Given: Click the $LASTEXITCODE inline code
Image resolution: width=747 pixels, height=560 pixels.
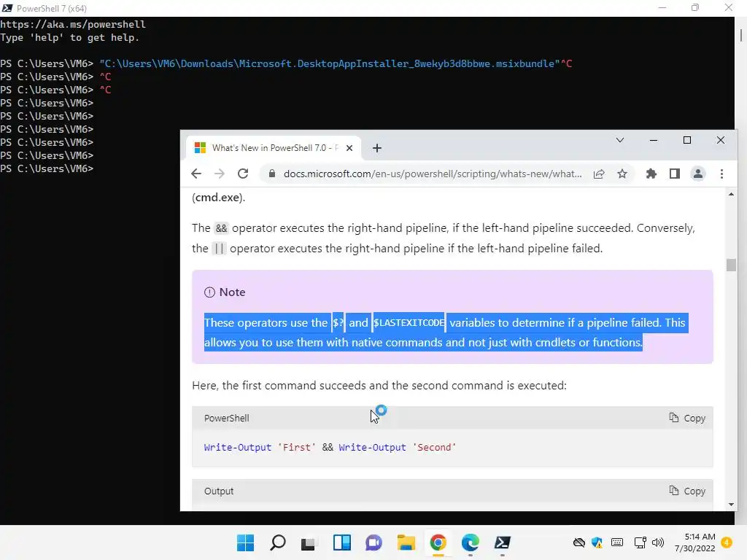Looking at the screenshot, I should (409, 323).
